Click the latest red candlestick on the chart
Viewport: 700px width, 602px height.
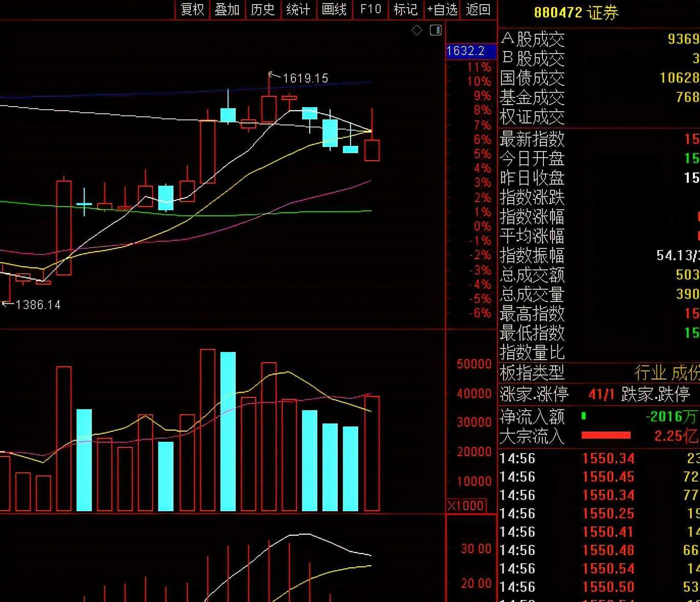[372, 150]
